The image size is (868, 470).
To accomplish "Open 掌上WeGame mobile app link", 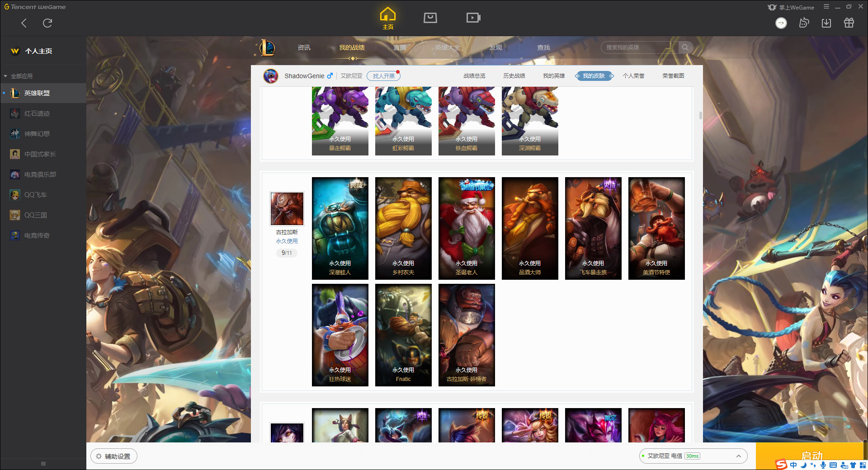I will [791, 7].
